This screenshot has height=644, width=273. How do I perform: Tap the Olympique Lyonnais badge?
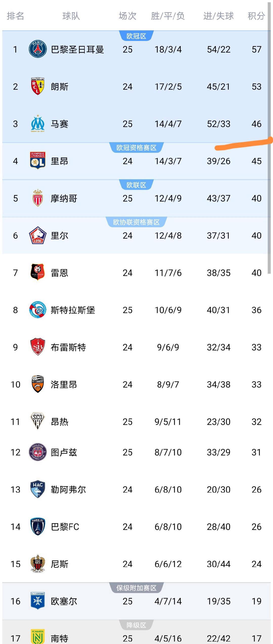(x=38, y=161)
